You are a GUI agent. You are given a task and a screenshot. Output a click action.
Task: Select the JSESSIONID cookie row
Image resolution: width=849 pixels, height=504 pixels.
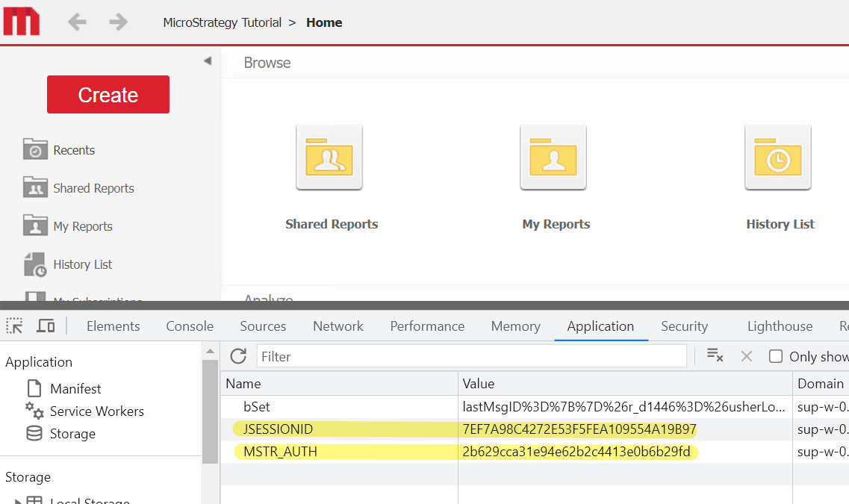pos(278,429)
